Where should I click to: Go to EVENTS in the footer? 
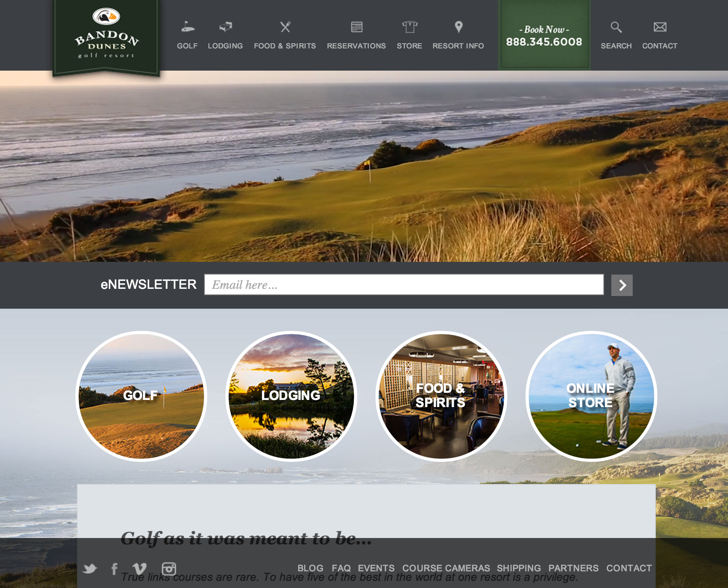click(376, 568)
